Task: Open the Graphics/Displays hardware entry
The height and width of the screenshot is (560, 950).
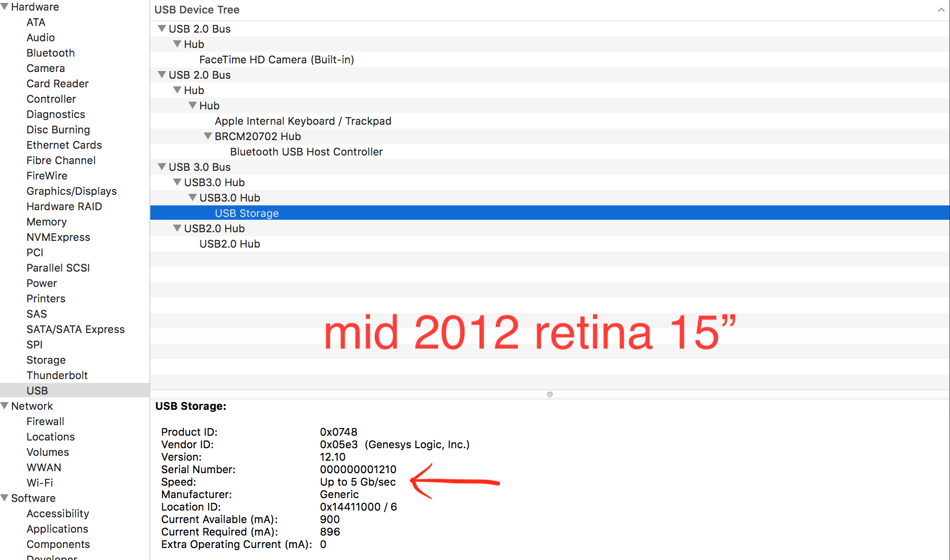Action: (x=72, y=191)
